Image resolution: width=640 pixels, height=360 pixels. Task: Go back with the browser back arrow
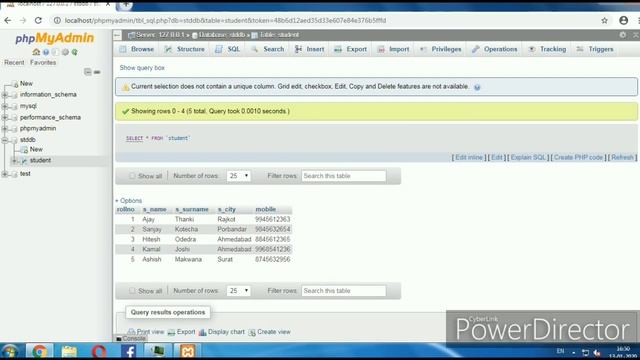pyautogui.click(x=8, y=20)
